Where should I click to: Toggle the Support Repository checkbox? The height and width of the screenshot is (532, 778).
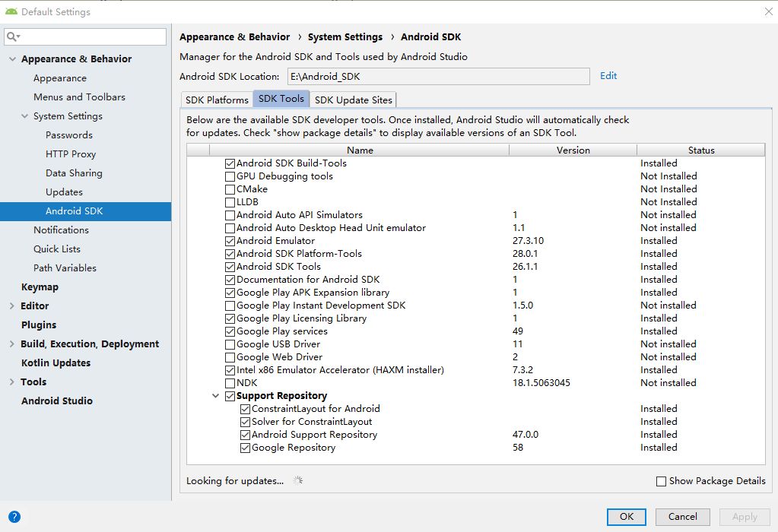pos(230,396)
